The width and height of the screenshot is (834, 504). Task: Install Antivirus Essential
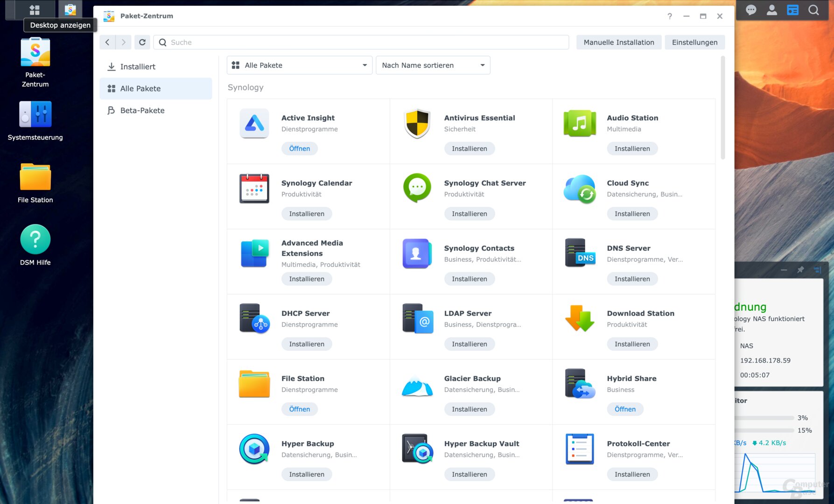click(x=470, y=149)
